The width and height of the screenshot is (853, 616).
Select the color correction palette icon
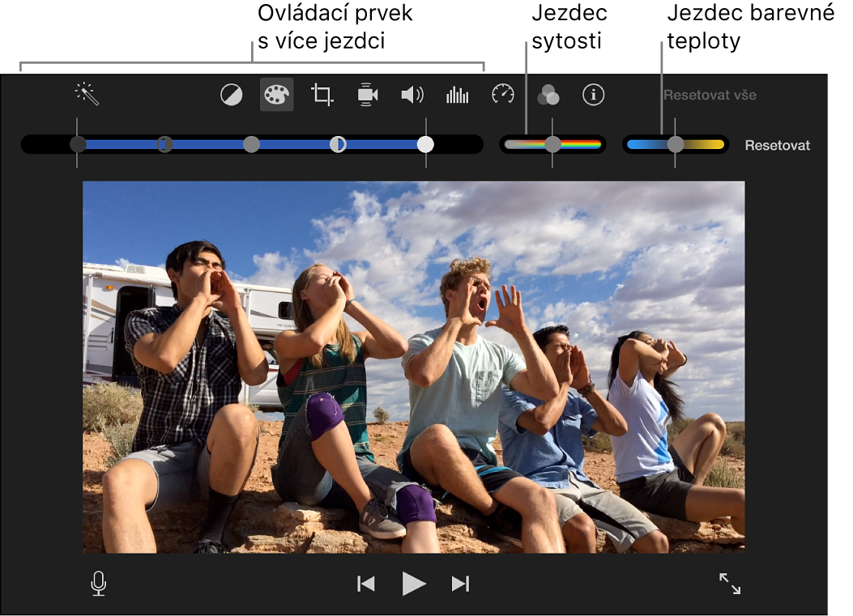276,96
